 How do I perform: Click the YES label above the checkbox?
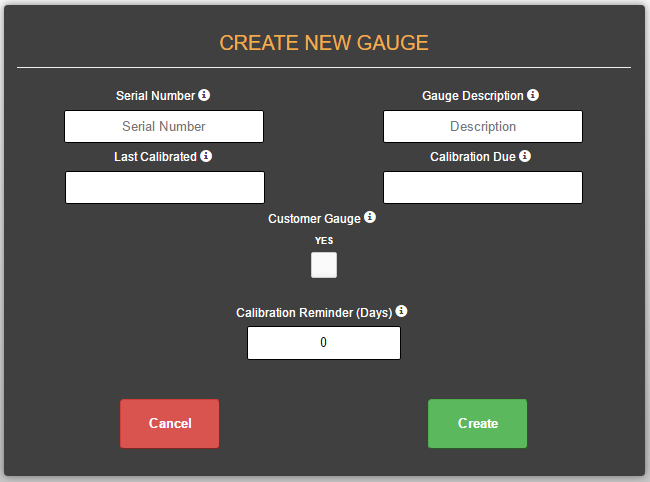[x=324, y=241]
